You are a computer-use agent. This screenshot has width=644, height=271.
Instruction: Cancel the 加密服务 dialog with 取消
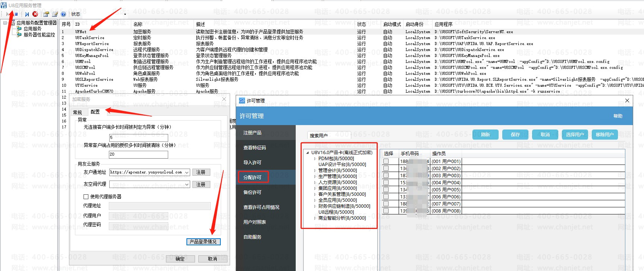click(213, 259)
